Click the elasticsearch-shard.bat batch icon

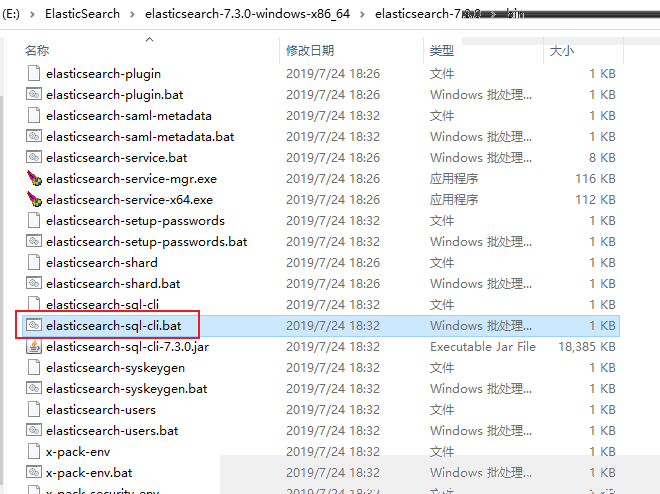(x=34, y=283)
